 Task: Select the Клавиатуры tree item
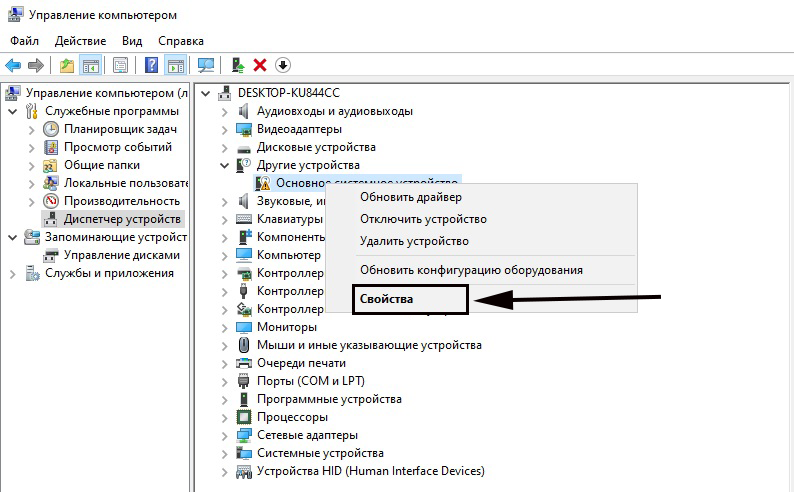click(290, 219)
